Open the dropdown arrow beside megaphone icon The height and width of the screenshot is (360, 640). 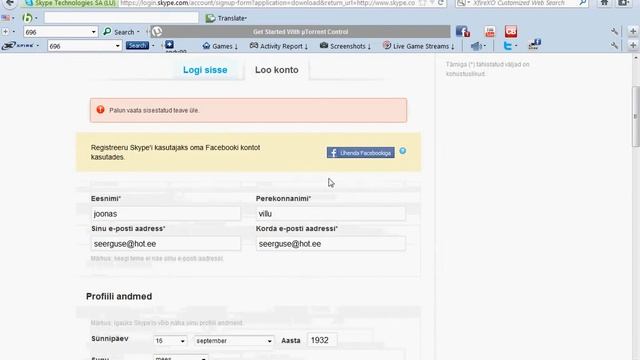click(x=484, y=46)
